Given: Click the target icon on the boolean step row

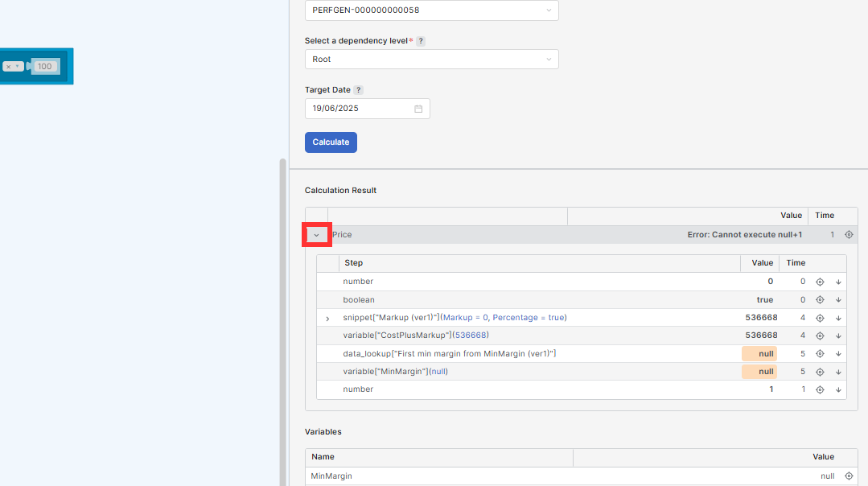Looking at the screenshot, I should pyautogui.click(x=820, y=300).
